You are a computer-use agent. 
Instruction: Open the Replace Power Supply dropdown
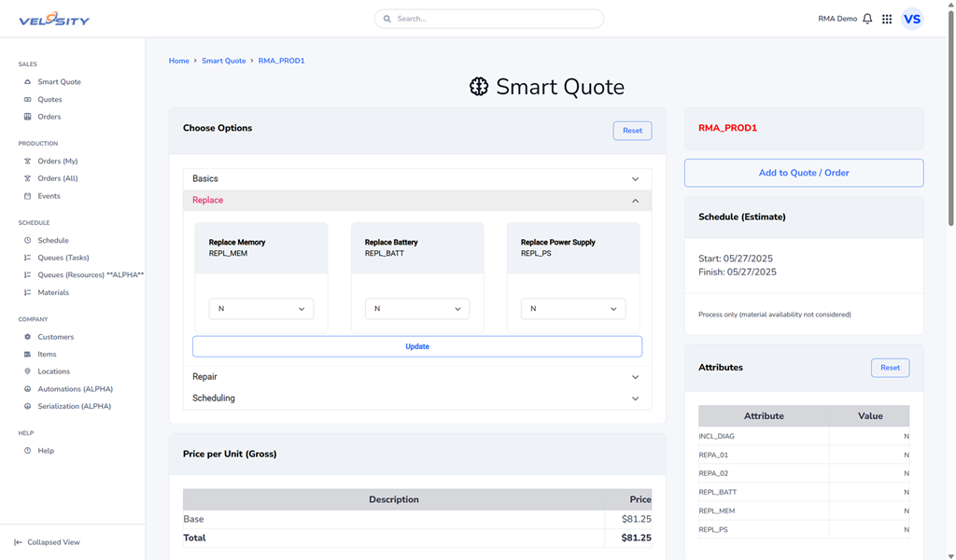coord(572,309)
